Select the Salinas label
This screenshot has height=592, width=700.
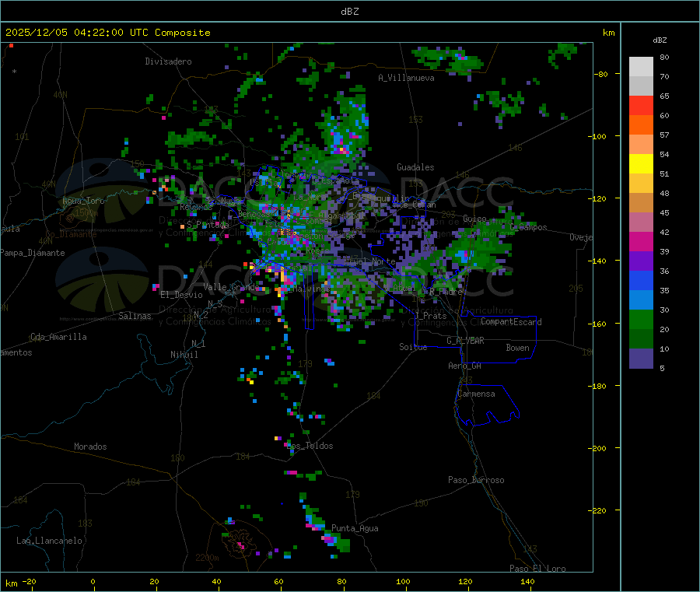click(x=135, y=316)
